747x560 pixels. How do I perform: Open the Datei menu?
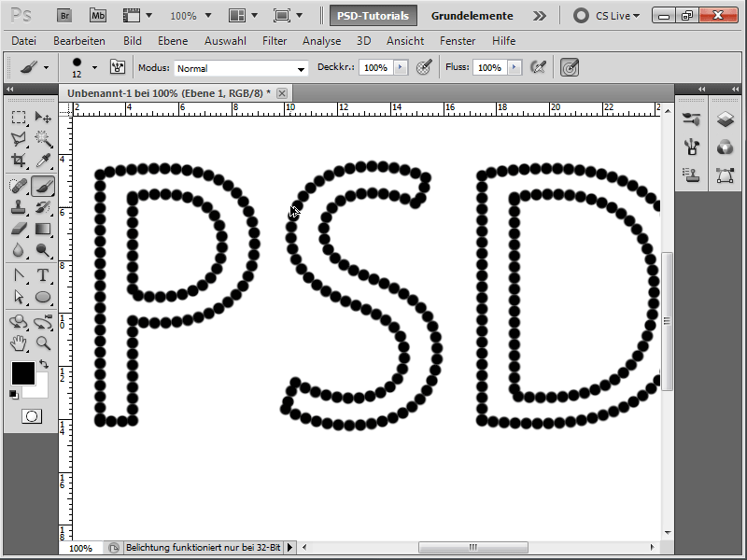(24, 41)
